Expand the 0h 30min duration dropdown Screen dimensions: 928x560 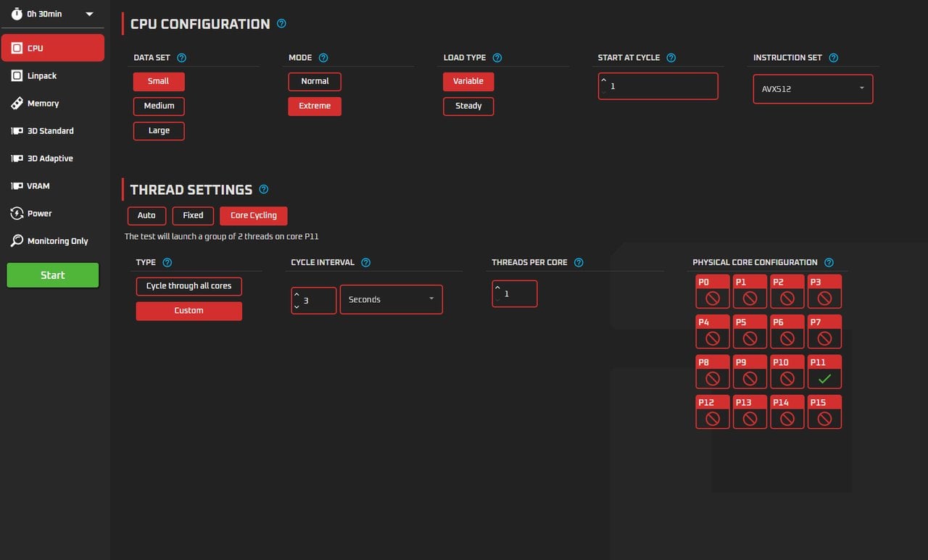[x=53, y=14]
